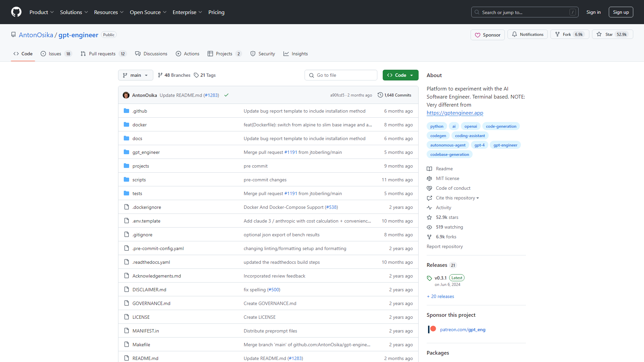Click the file icon next to LICENSE
Viewport: 644px width, 362px height.
tap(126, 317)
